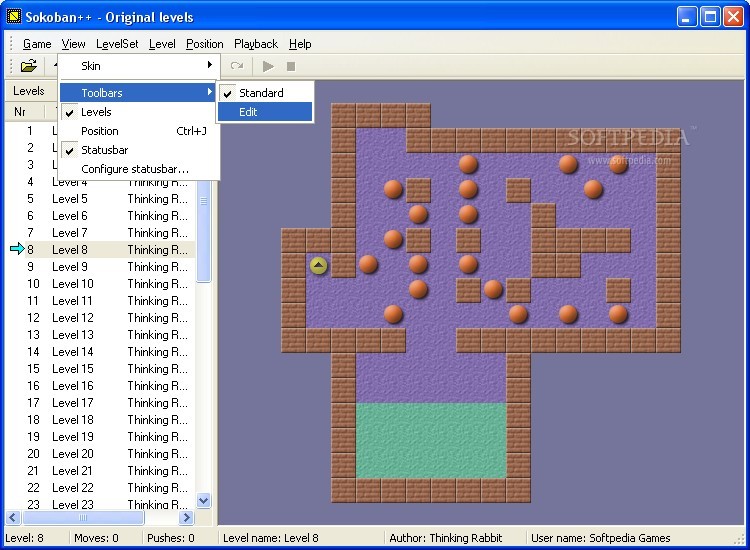Click the vertical scrollbar down arrow

pos(204,501)
